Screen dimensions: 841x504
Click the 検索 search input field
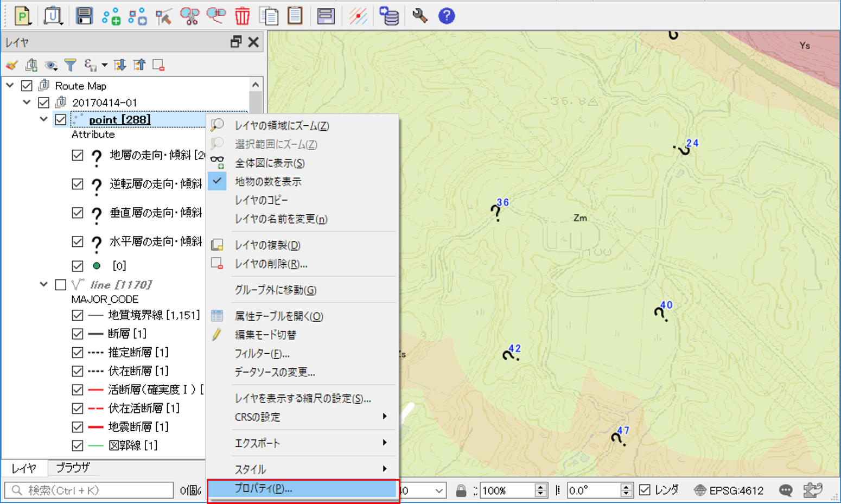(90, 490)
